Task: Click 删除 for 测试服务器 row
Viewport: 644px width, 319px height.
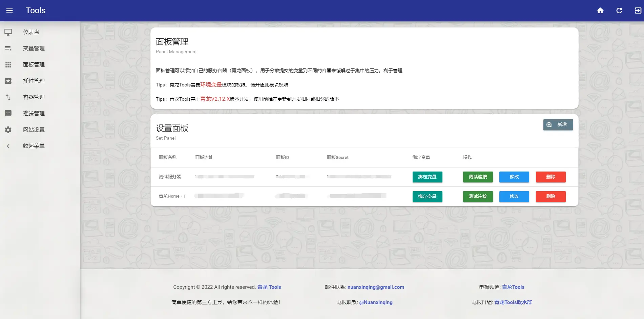Action: point(550,177)
